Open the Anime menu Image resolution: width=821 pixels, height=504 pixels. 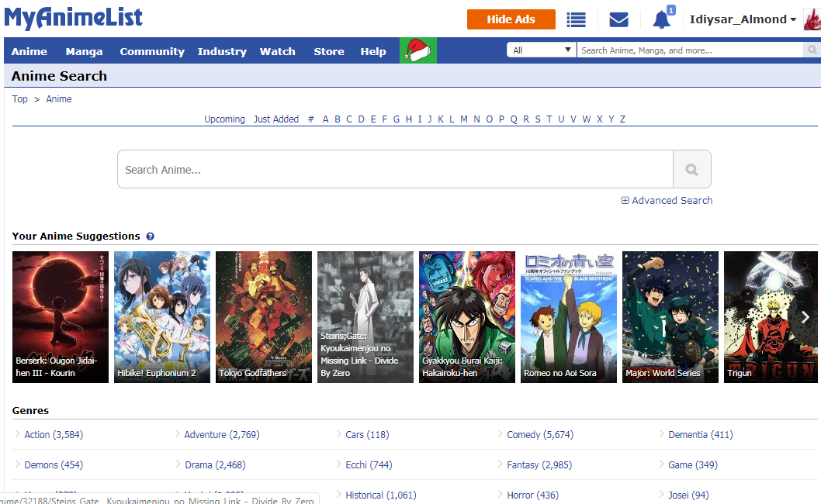tap(29, 51)
